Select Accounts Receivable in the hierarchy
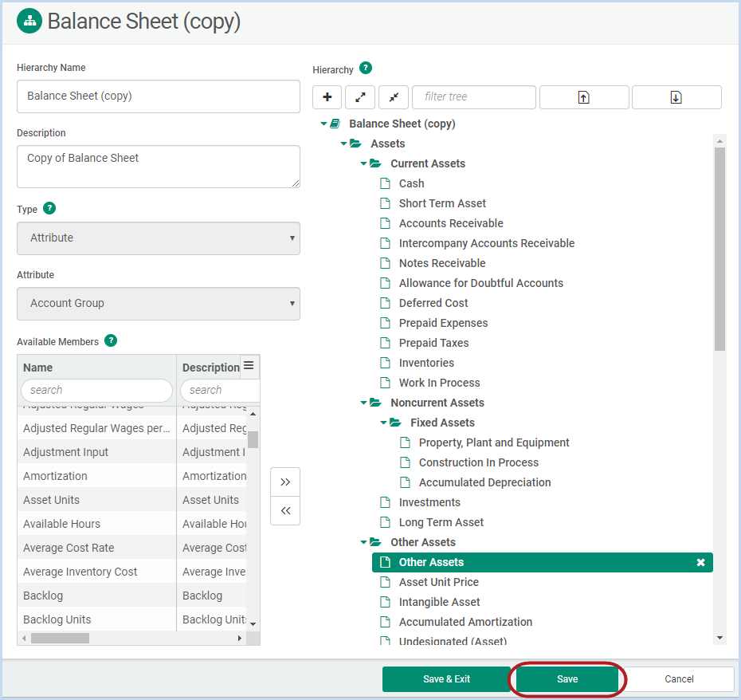The width and height of the screenshot is (741, 700). pos(451,223)
